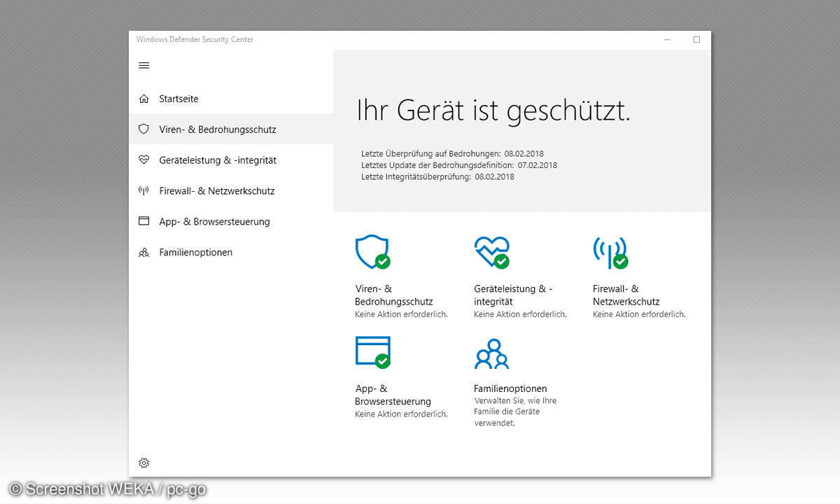This screenshot has width=840, height=504.
Task: Click the Windows Defender Security Center title
Action: 195,39
